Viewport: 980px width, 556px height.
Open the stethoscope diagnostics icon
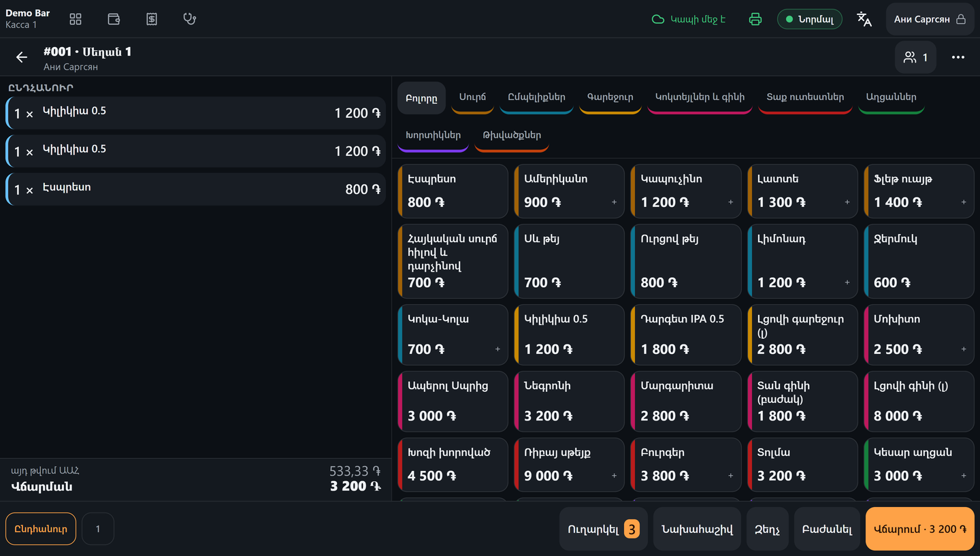(x=190, y=19)
